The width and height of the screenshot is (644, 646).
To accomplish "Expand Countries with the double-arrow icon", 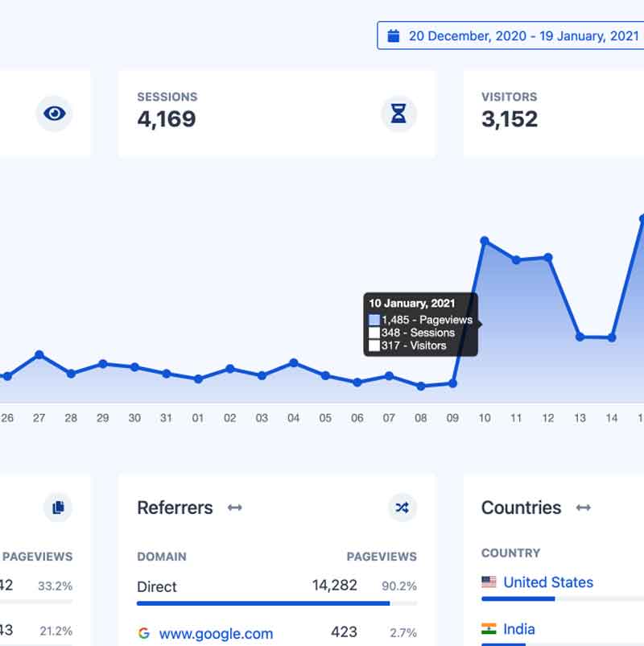I will pos(584,507).
